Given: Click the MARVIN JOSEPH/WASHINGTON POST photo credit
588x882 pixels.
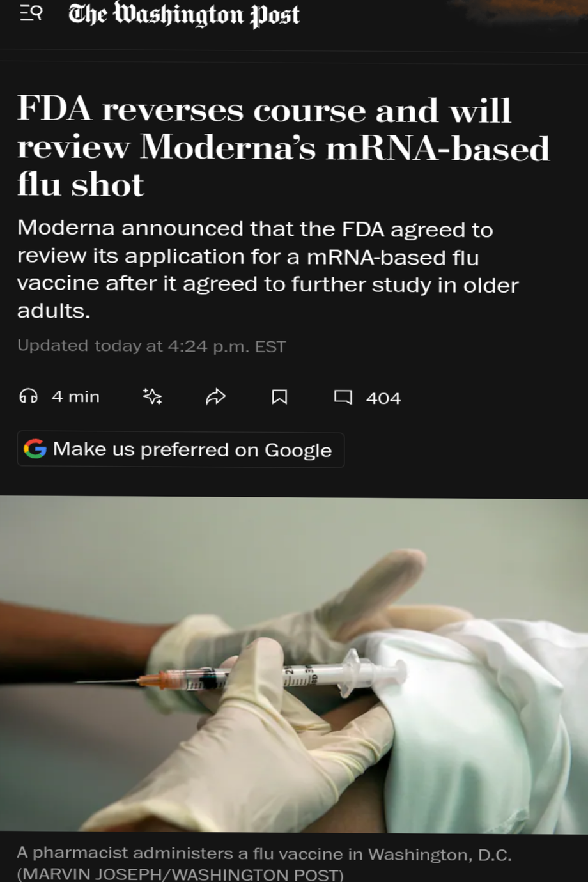Looking at the screenshot, I should tap(180, 874).
